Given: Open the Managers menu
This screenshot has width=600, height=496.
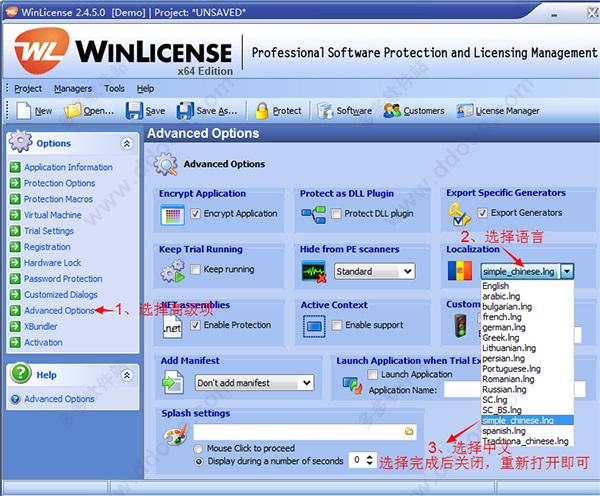Looking at the screenshot, I should tap(73, 89).
